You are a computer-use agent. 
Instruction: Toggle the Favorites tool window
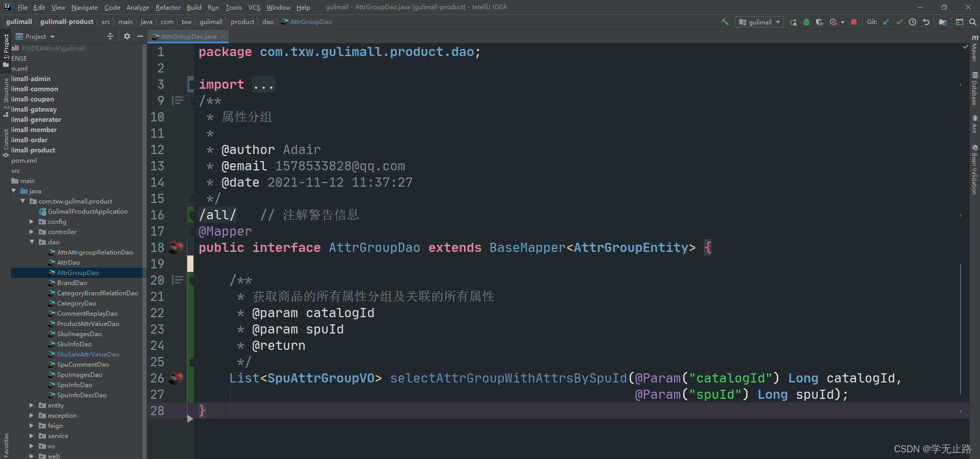click(x=6, y=445)
